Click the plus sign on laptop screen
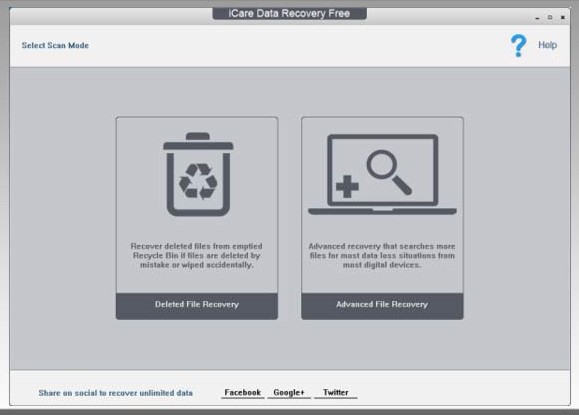The height and width of the screenshot is (415, 579). tap(347, 186)
